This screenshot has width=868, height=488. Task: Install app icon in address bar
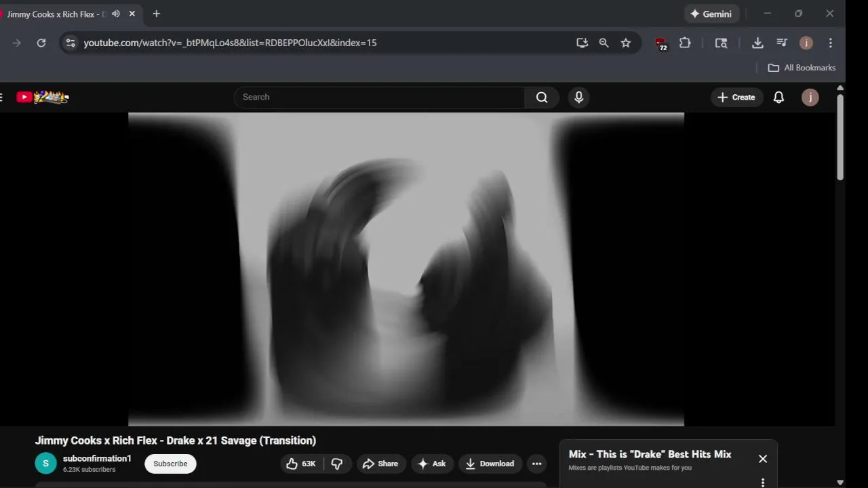(x=582, y=43)
